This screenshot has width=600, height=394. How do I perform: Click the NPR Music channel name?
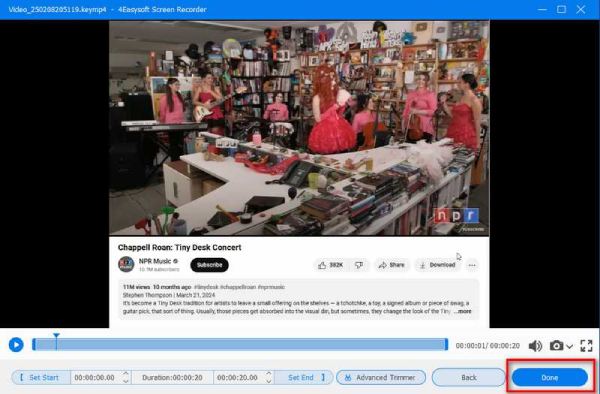point(155,261)
